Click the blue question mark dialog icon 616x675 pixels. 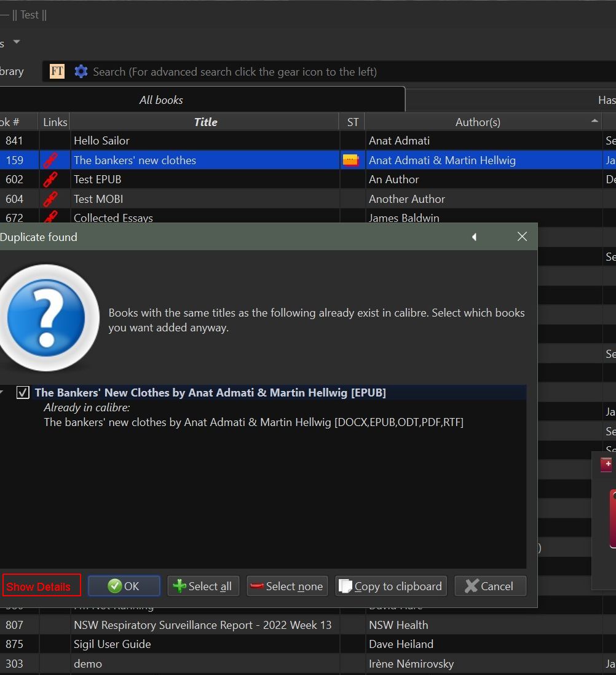(47, 318)
